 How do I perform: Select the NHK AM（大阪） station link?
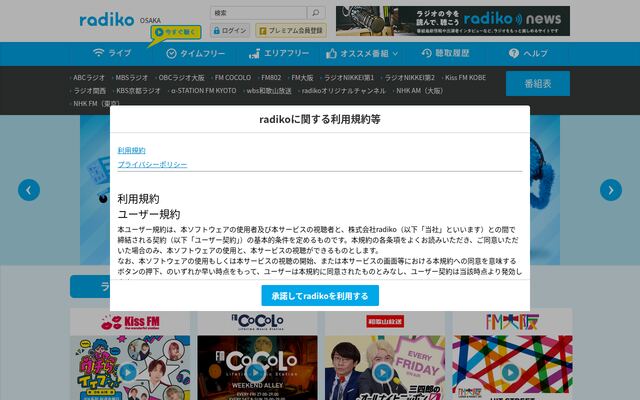(420, 91)
